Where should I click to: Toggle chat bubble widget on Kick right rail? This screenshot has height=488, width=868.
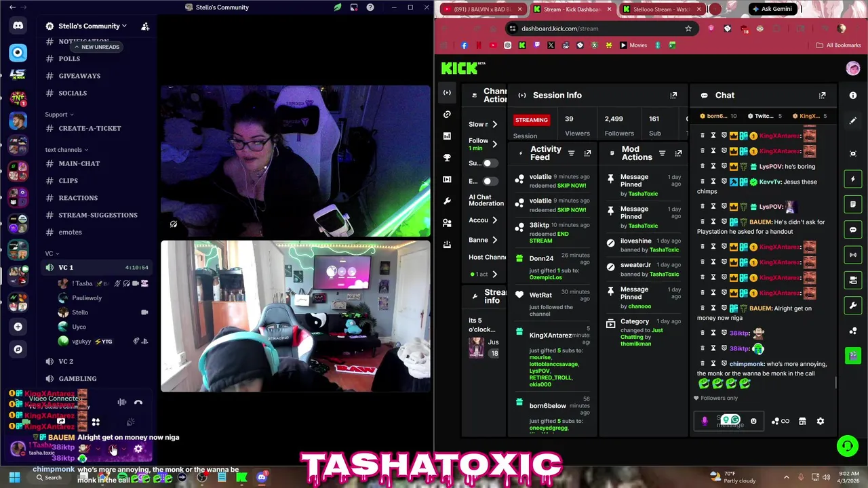tap(853, 230)
